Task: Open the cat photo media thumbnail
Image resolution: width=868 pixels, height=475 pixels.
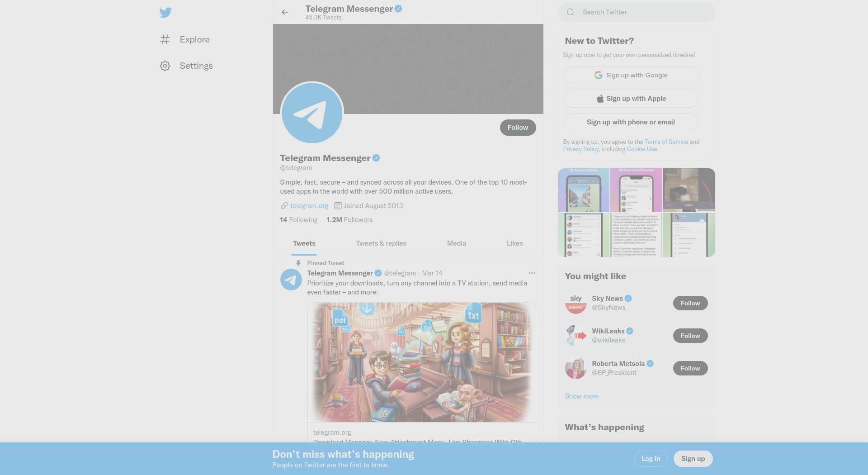Action: click(x=689, y=190)
